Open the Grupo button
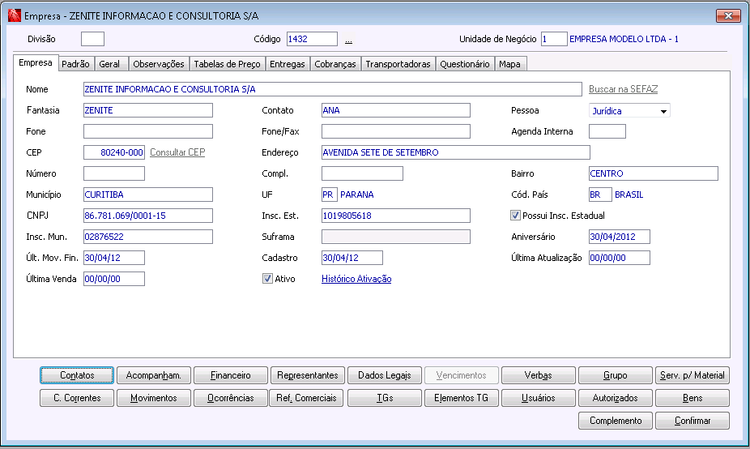 tap(615, 375)
